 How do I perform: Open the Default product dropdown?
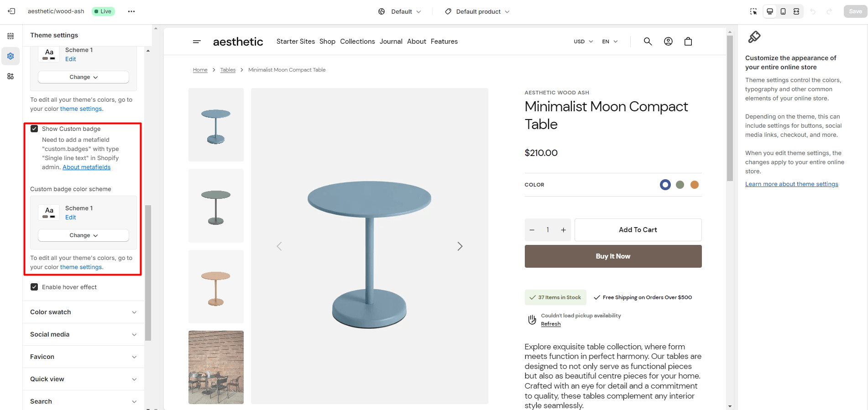pos(477,11)
